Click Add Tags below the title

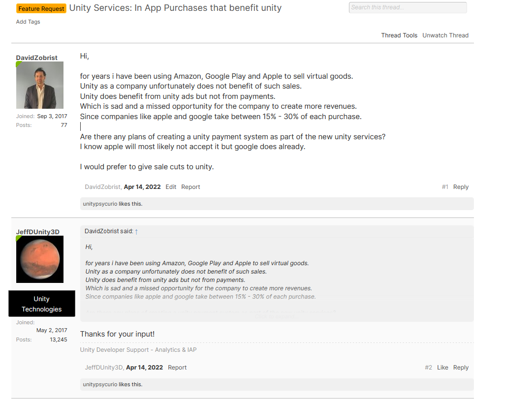point(28,22)
